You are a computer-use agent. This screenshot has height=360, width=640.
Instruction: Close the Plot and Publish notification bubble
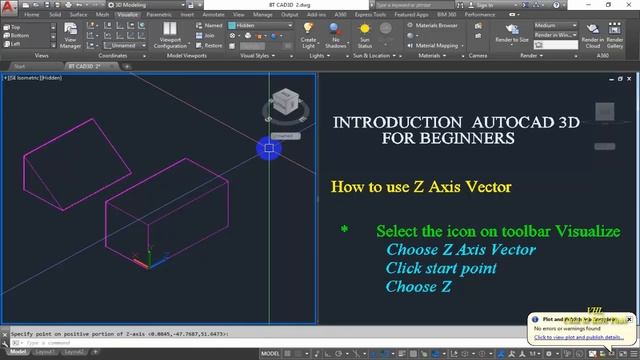629,319
